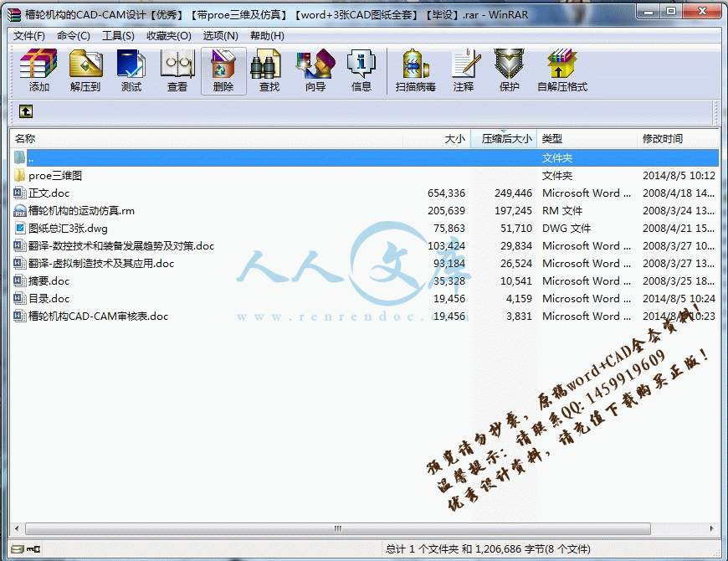This screenshot has width=728, height=561.
Task: Click the WinRAR title bar app icon
Action: (14, 15)
